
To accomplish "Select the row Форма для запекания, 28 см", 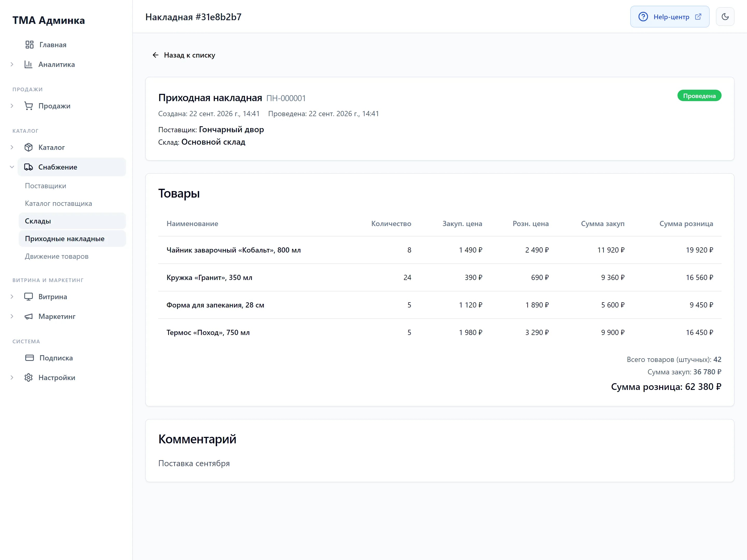I will point(440,305).
